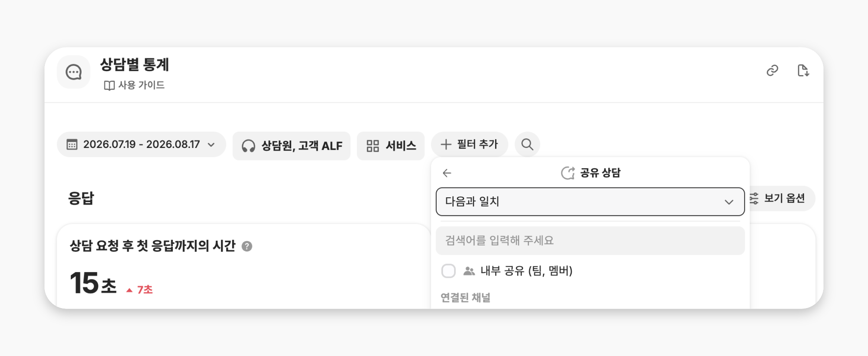This screenshot has height=356, width=868.
Task: Click the search magnifier icon
Action: pyautogui.click(x=527, y=144)
